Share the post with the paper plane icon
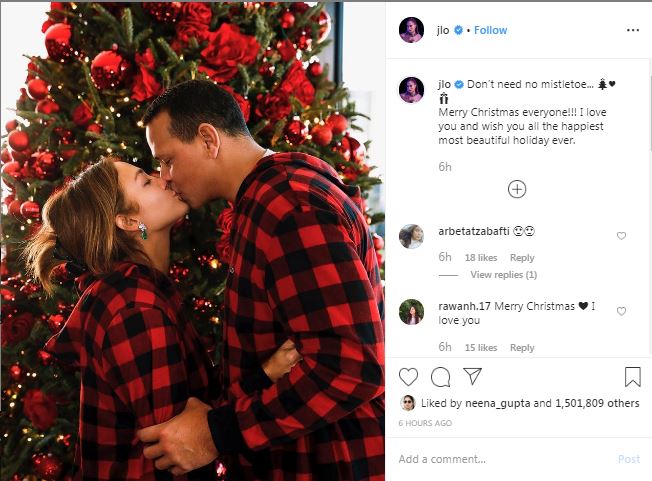Image resolution: width=652 pixels, height=481 pixels. click(x=472, y=377)
